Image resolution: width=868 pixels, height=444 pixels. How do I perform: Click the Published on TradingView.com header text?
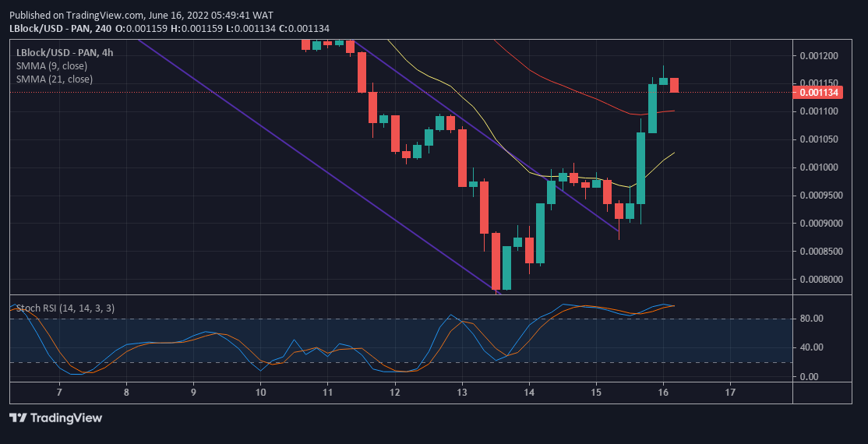[141, 15]
